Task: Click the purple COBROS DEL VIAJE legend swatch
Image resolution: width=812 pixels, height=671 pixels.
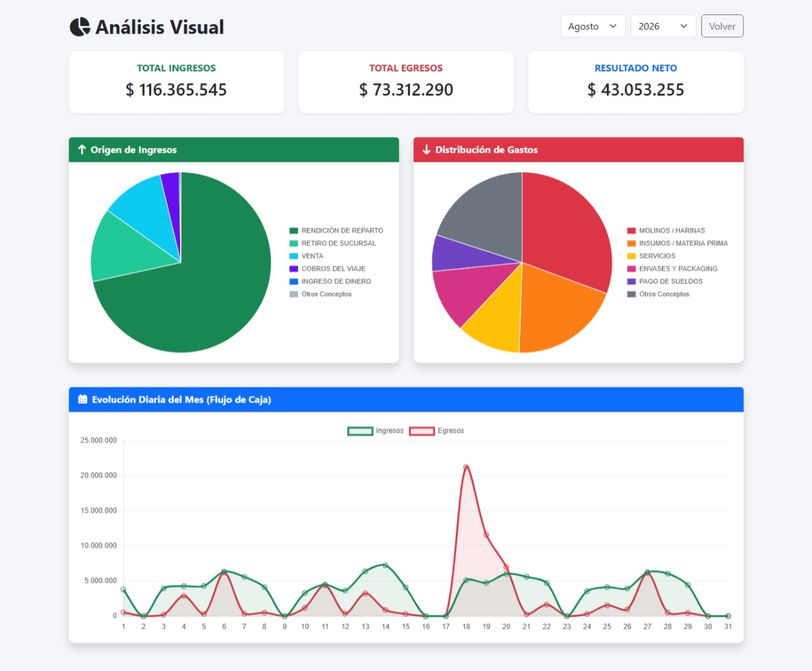Action: [x=294, y=268]
